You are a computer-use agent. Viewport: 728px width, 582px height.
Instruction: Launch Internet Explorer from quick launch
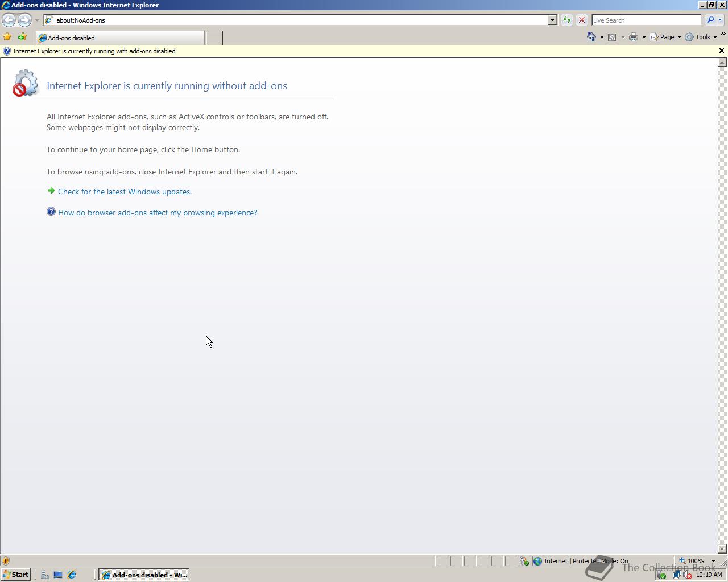click(72, 575)
